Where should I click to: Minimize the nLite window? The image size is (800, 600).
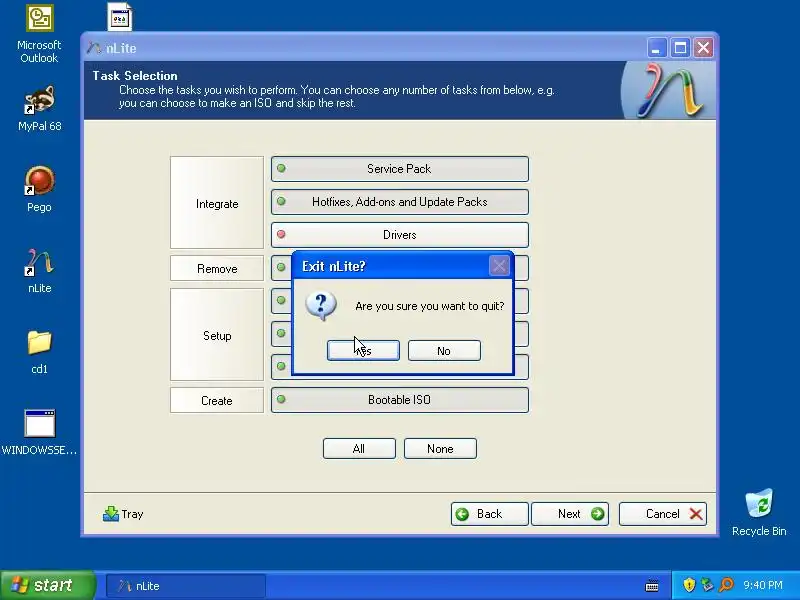tap(656, 48)
